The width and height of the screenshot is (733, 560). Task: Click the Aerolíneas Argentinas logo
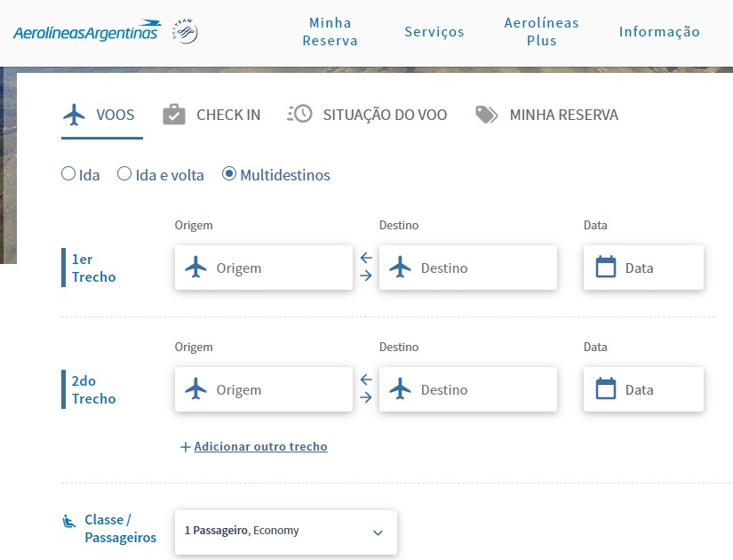(x=85, y=32)
